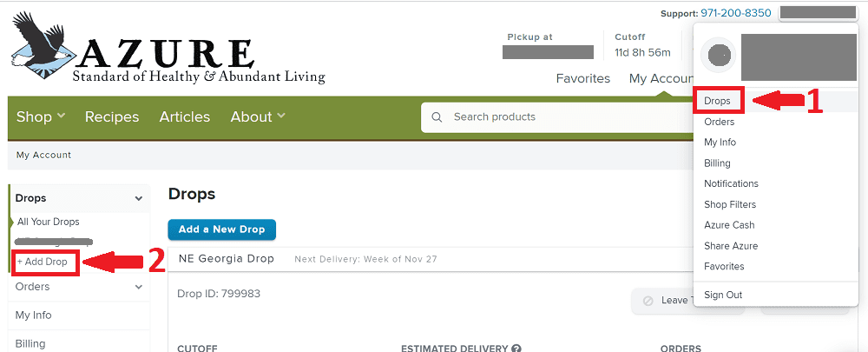Click the Add a New Drop button

222,229
